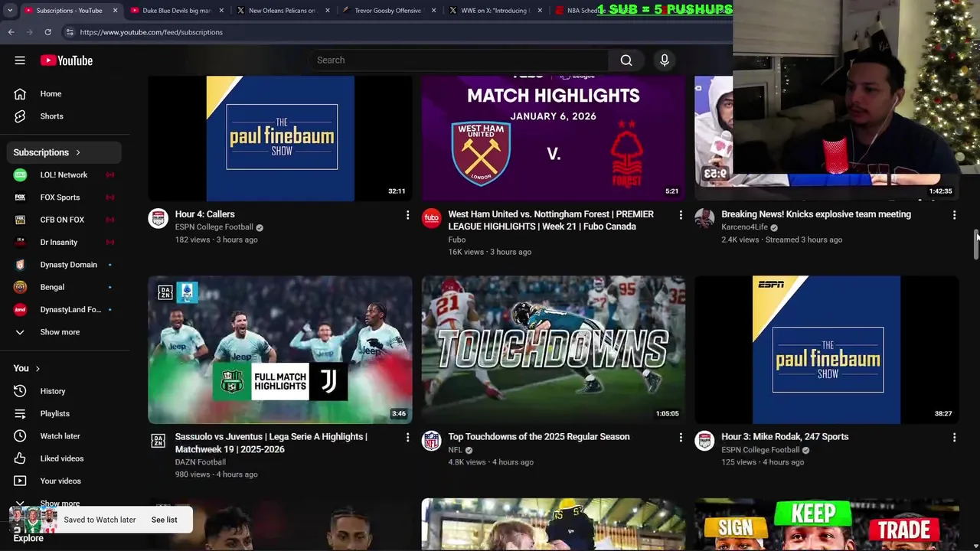This screenshot has height=551, width=980.
Task: Open more actions for Hour 3: Mike Rodak
Action: [x=954, y=438]
